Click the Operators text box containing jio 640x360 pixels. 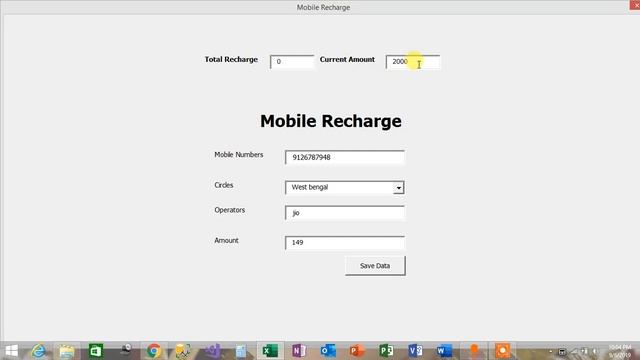point(345,213)
